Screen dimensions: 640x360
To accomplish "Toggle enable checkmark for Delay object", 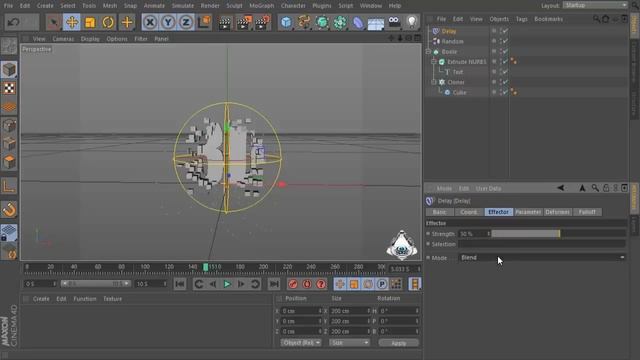I will pos(506,31).
